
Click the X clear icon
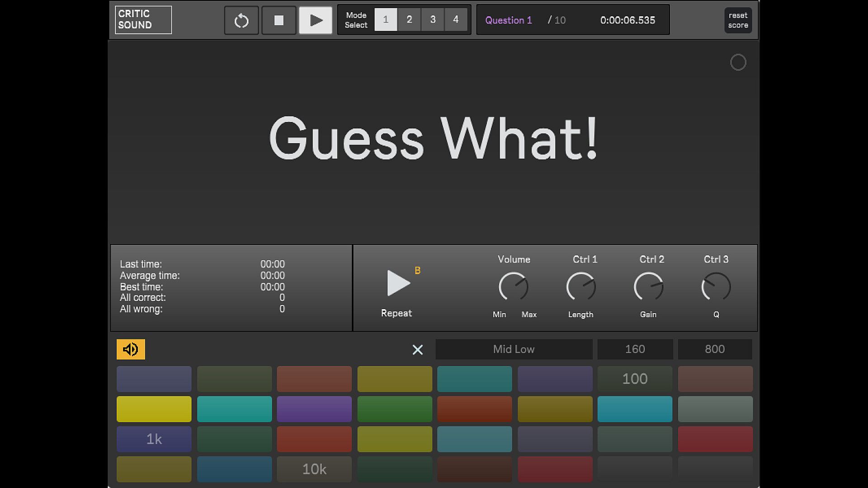point(417,350)
